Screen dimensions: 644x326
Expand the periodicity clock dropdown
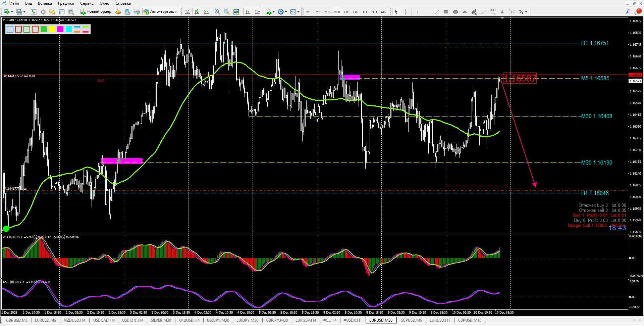286,12
